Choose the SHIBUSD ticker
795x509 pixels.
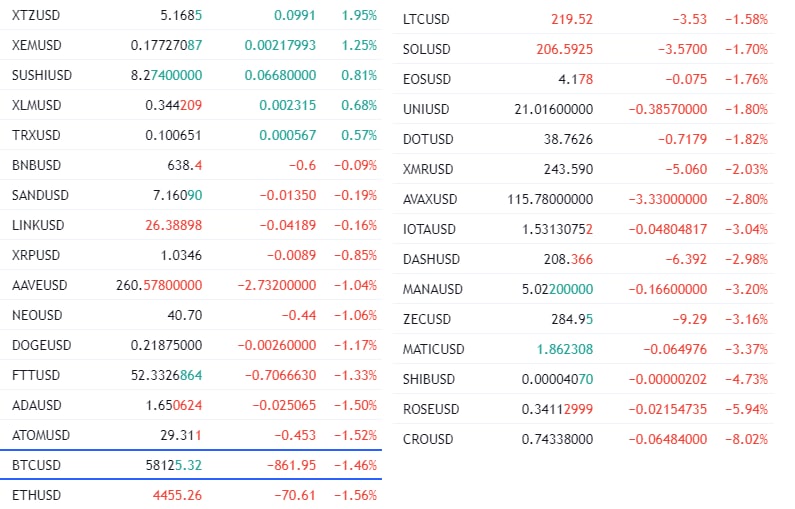coord(429,379)
